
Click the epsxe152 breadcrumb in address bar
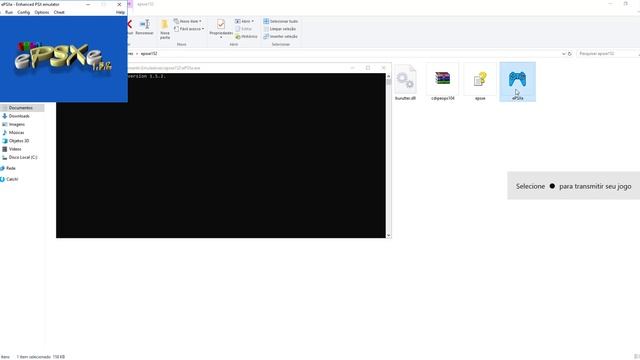(149, 54)
